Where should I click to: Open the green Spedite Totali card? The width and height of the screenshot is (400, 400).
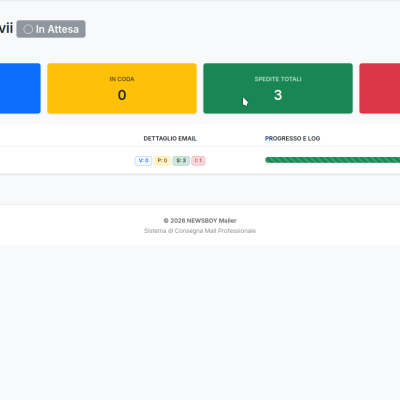coord(278,88)
